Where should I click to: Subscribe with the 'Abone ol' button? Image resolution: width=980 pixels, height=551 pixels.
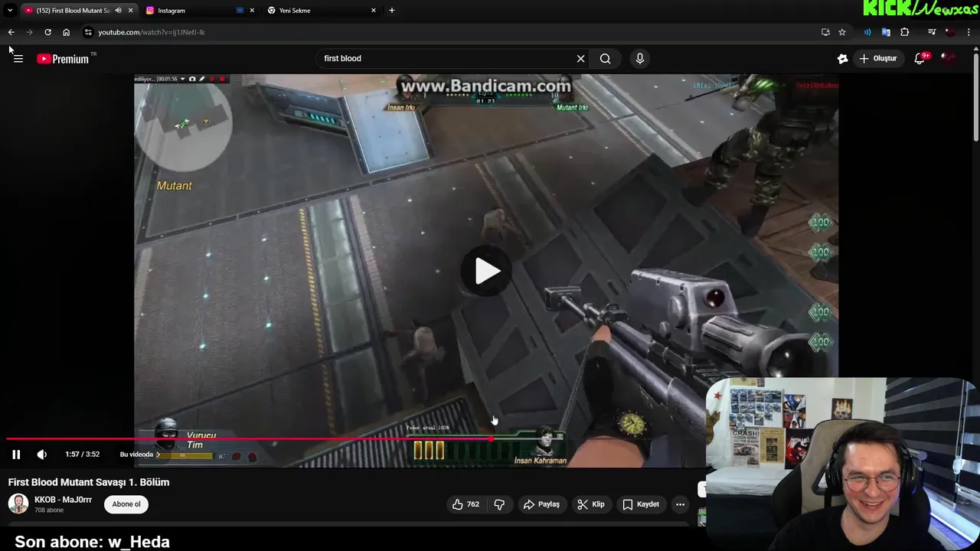(x=126, y=504)
